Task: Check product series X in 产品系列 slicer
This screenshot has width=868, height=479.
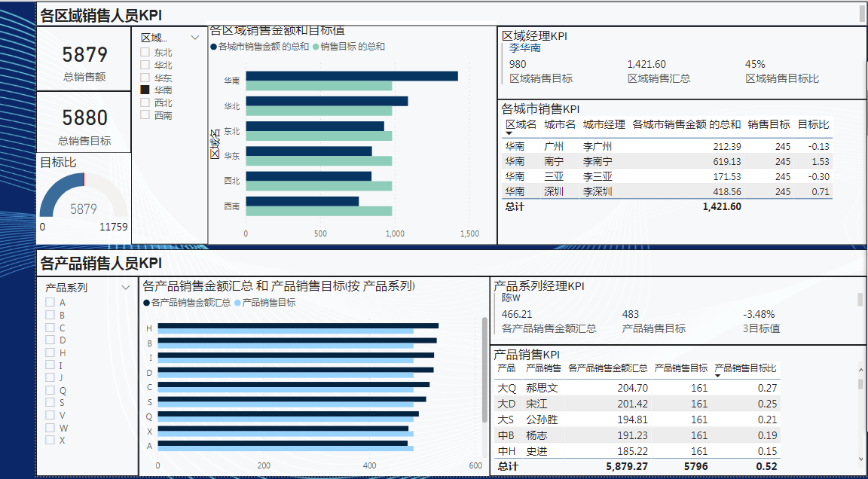Action: coord(50,441)
